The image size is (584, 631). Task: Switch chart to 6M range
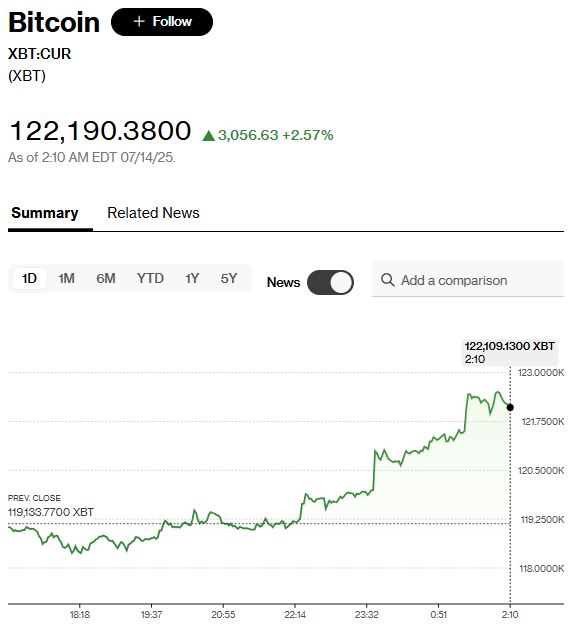[x=106, y=278]
